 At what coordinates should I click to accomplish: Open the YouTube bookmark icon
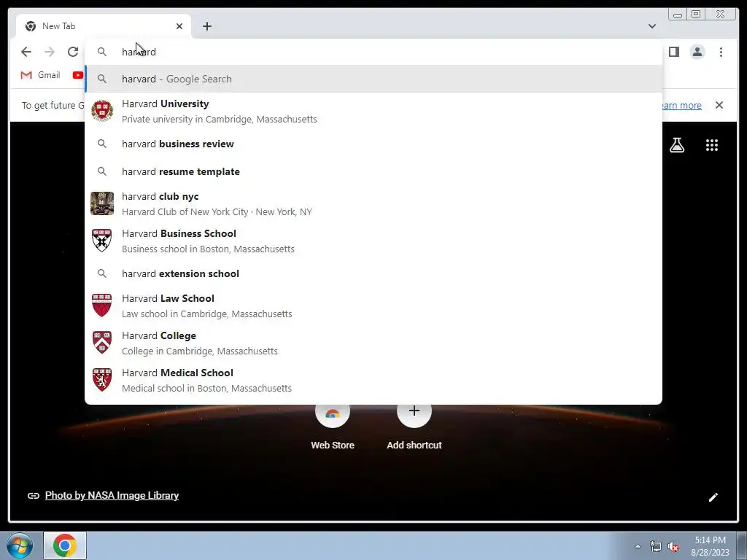77,75
